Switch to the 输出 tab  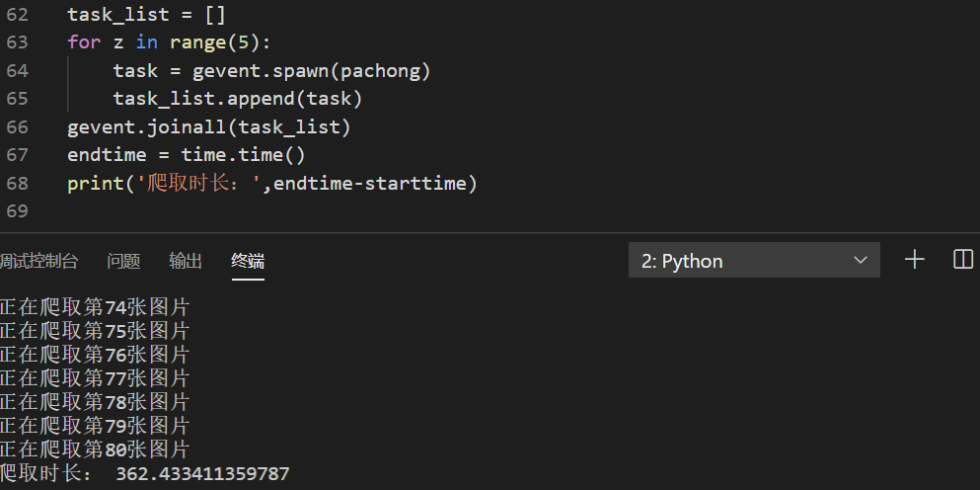pos(186,261)
